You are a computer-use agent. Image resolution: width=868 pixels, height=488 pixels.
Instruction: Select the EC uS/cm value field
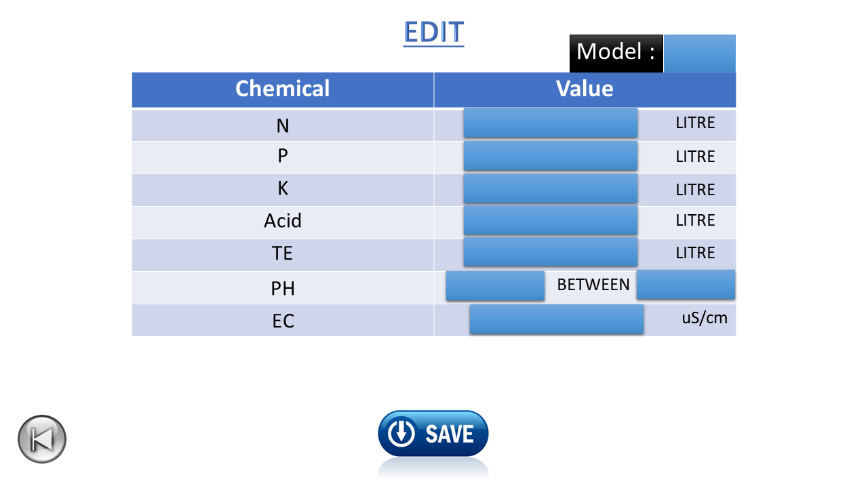557,319
